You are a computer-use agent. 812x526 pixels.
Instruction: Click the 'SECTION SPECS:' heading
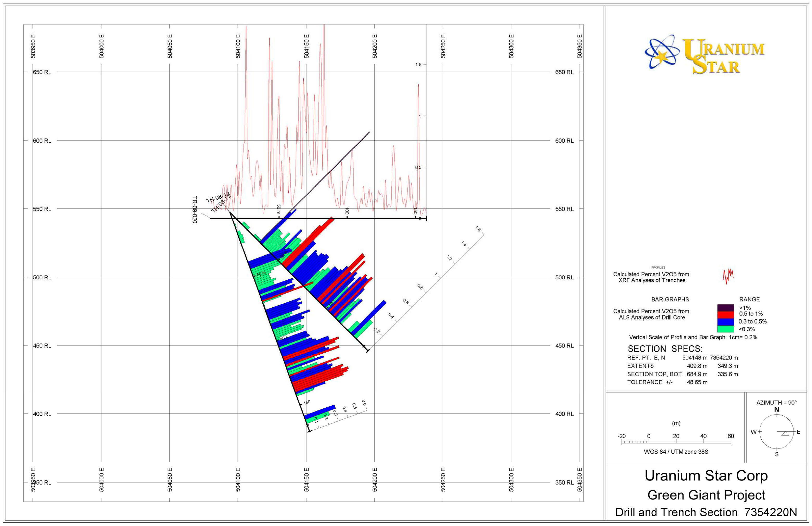click(664, 349)
